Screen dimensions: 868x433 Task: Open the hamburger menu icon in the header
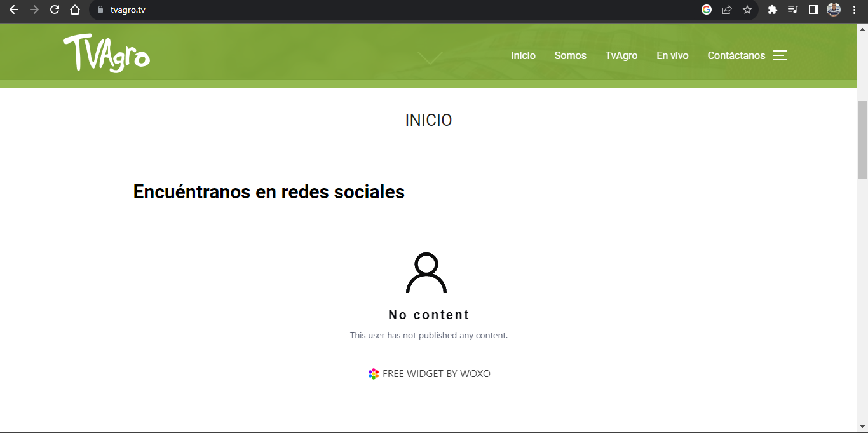[x=780, y=55]
